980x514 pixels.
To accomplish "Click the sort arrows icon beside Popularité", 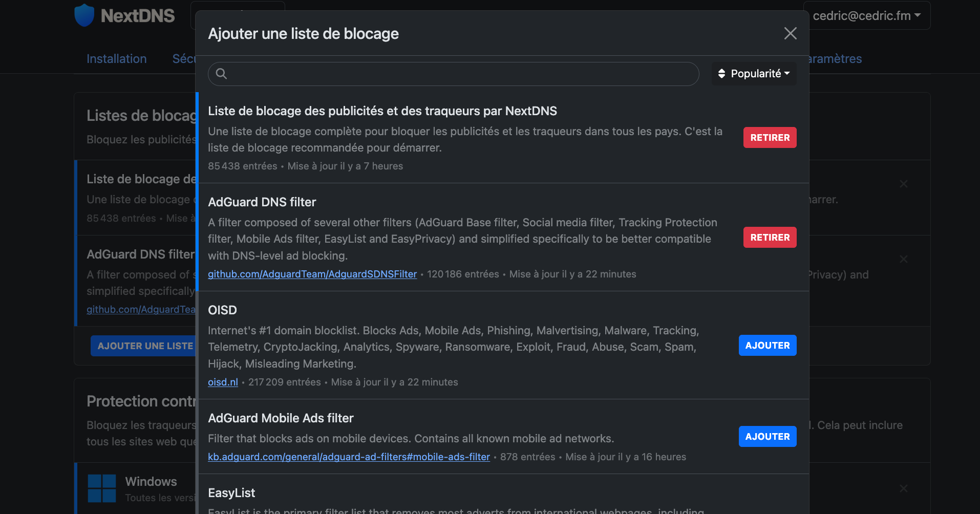I will (x=721, y=74).
